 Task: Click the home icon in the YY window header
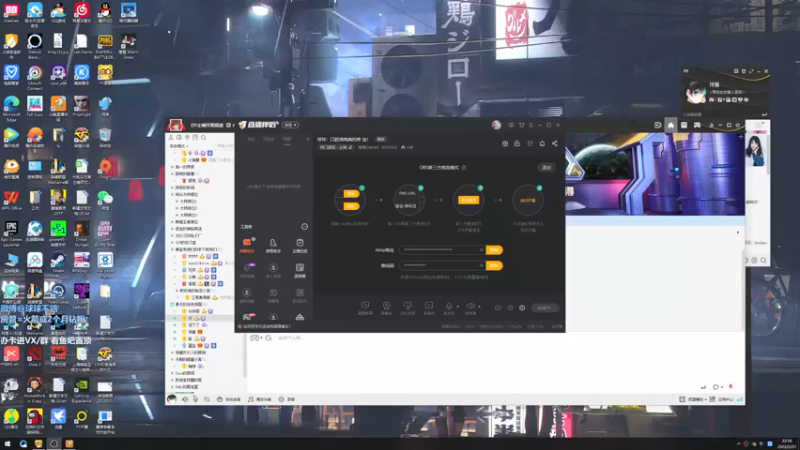click(670, 126)
